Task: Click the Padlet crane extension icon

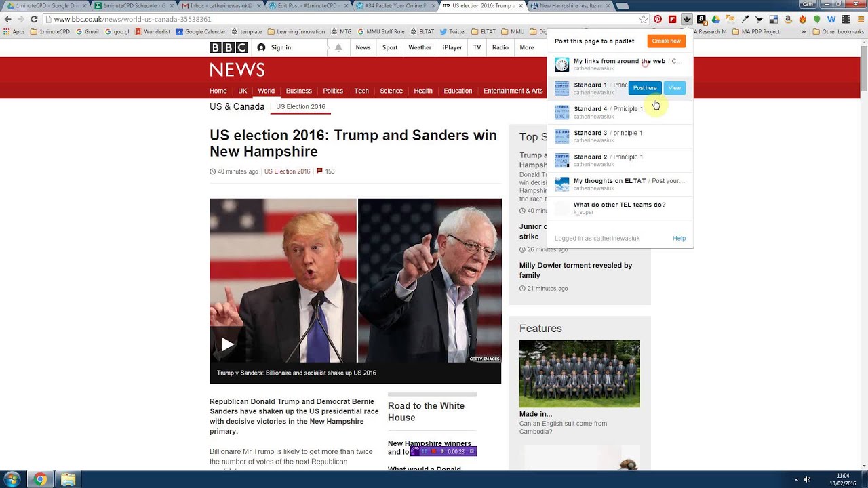Action: (687, 19)
